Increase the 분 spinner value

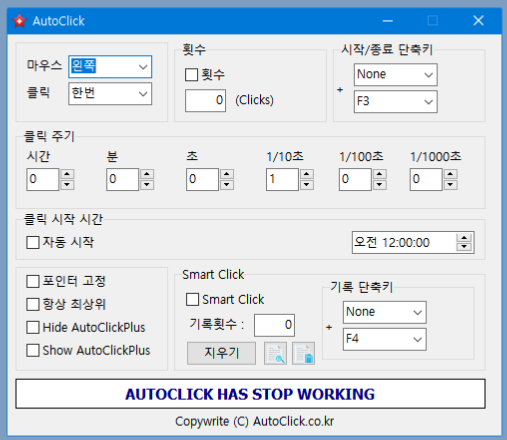coord(147,174)
